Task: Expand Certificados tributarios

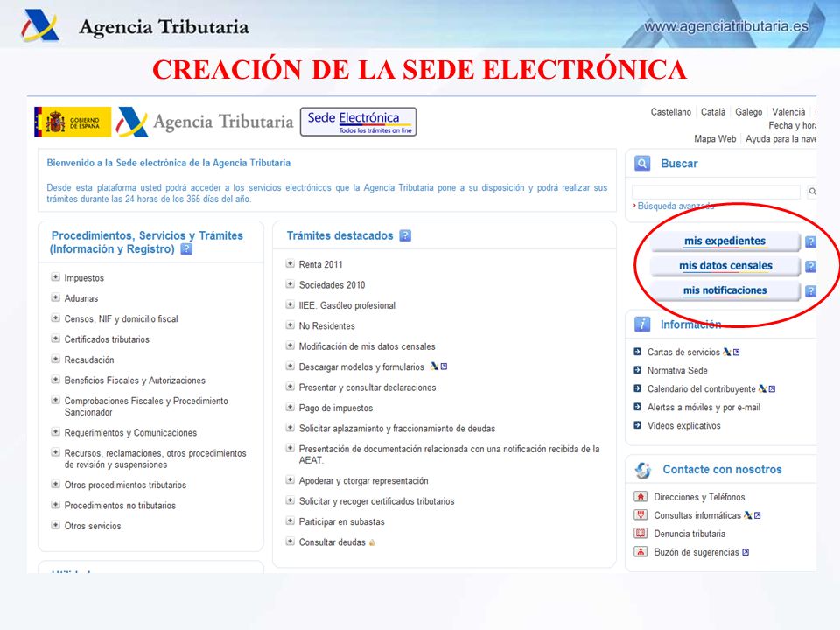Action: point(55,339)
